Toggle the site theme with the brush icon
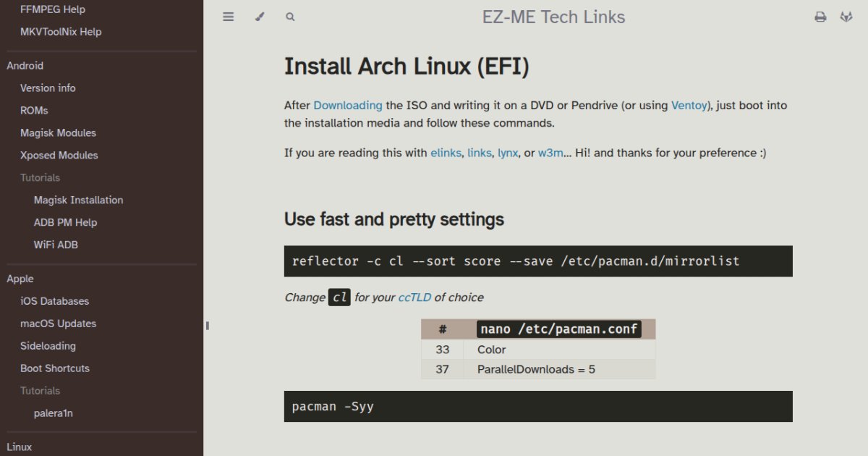The width and height of the screenshot is (868, 456). [x=260, y=16]
